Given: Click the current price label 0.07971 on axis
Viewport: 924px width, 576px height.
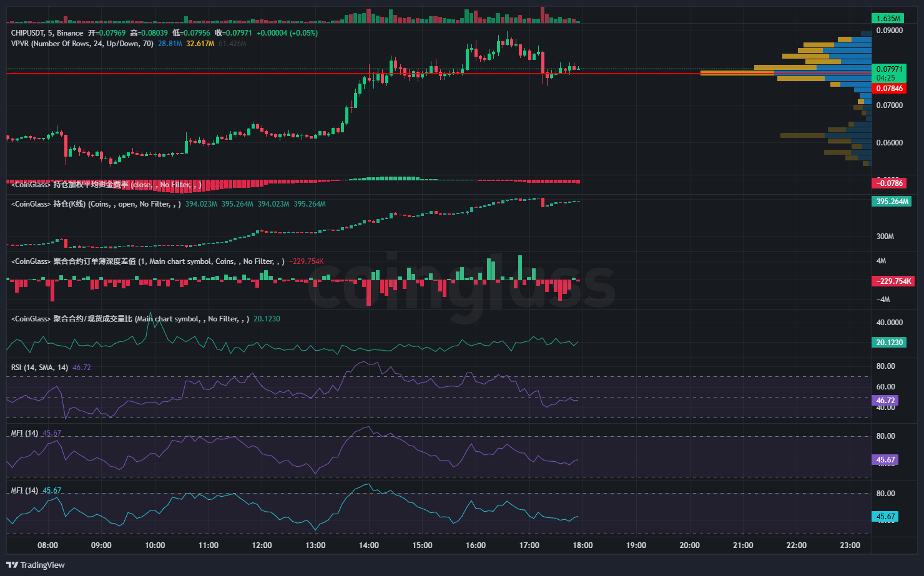Looking at the screenshot, I should tap(889, 69).
